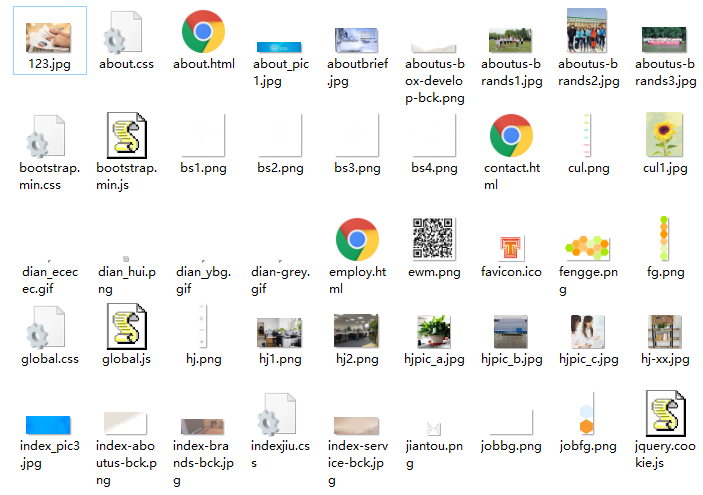
Task: Select the 123.jpg image file
Action: click(x=48, y=38)
